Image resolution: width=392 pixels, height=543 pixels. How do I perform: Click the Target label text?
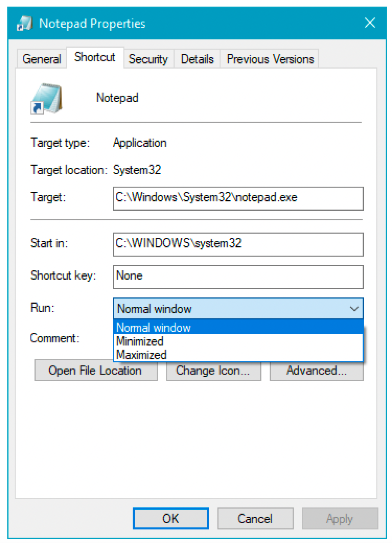(x=48, y=197)
